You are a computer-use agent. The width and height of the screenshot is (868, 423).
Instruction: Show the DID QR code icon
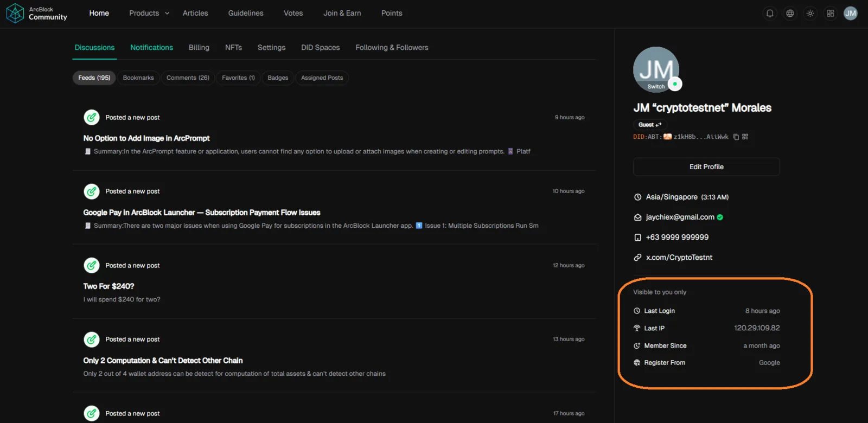745,137
